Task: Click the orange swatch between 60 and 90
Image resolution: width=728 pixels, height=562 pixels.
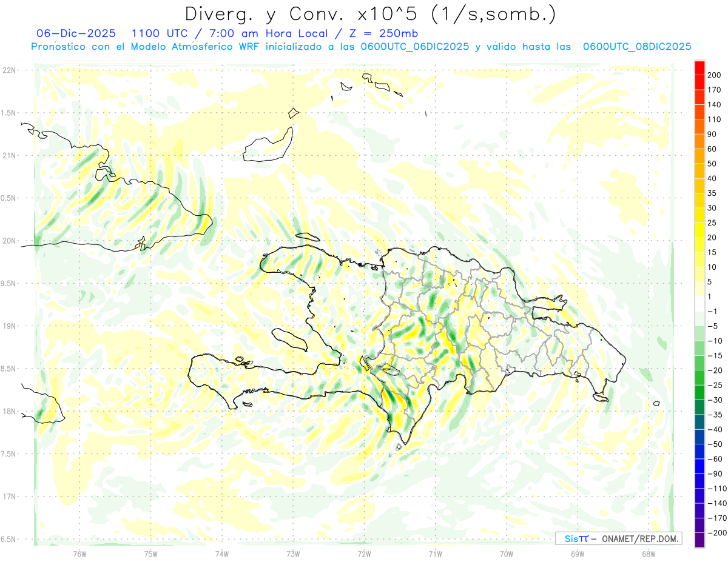Action: (699, 142)
